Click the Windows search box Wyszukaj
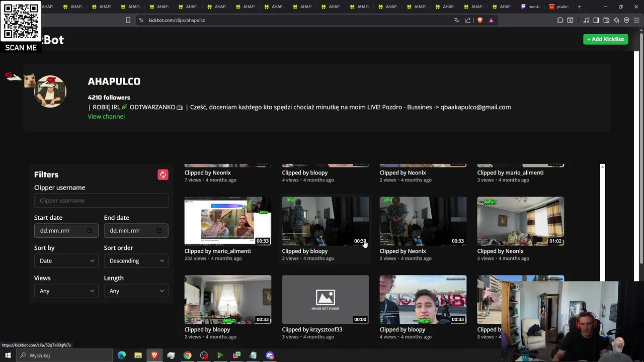This screenshot has width=644, height=362. pyautogui.click(x=65, y=355)
